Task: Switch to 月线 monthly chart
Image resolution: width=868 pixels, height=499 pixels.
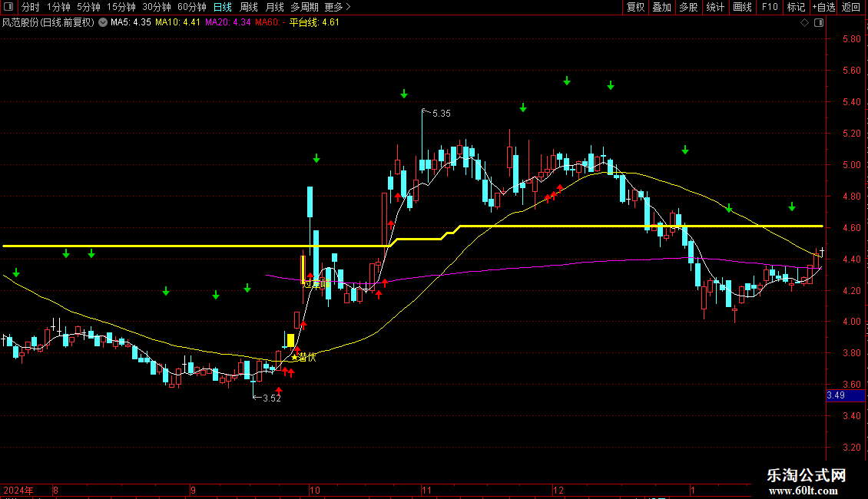Action: (x=274, y=7)
